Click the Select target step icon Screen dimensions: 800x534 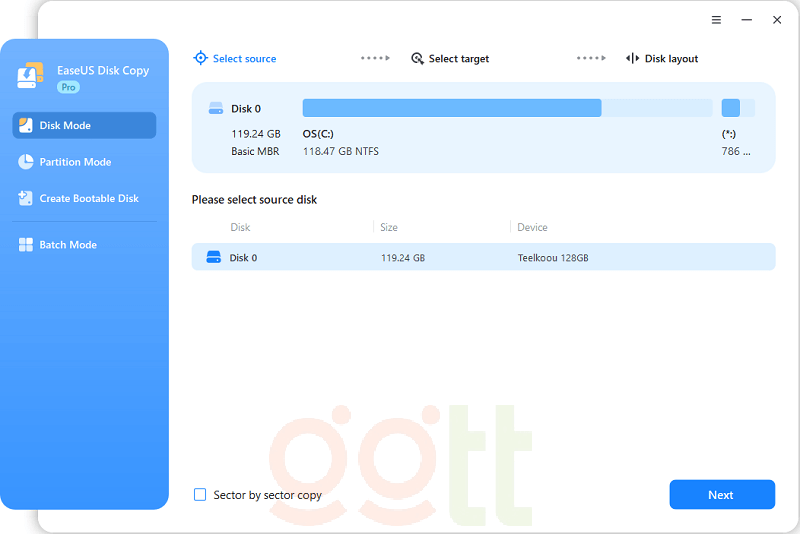tap(417, 59)
